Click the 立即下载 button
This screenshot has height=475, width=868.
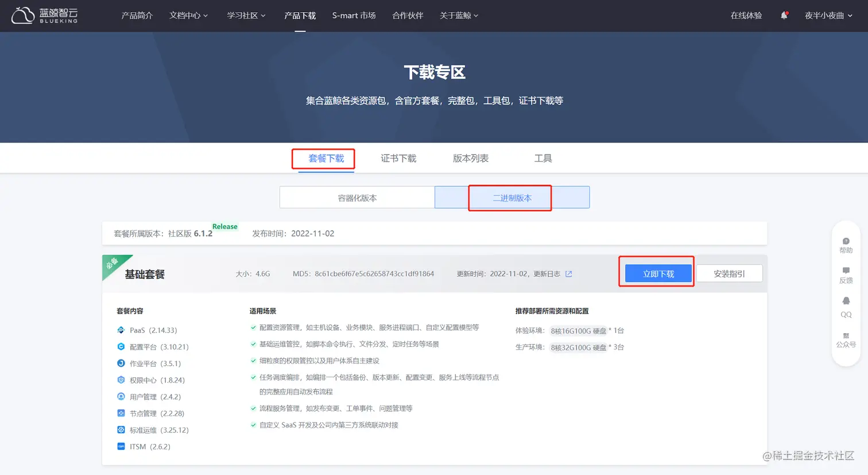tap(658, 274)
